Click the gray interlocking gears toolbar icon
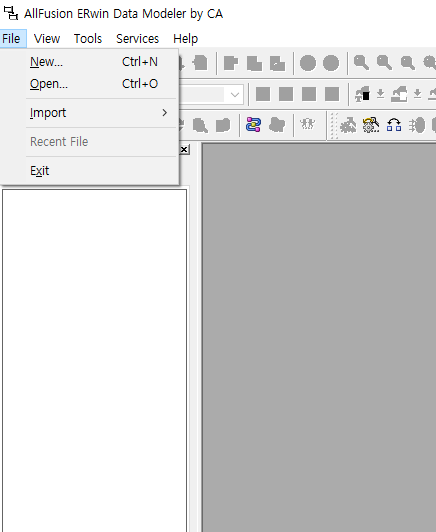This screenshot has width=436, height=532. coord(348,125)
